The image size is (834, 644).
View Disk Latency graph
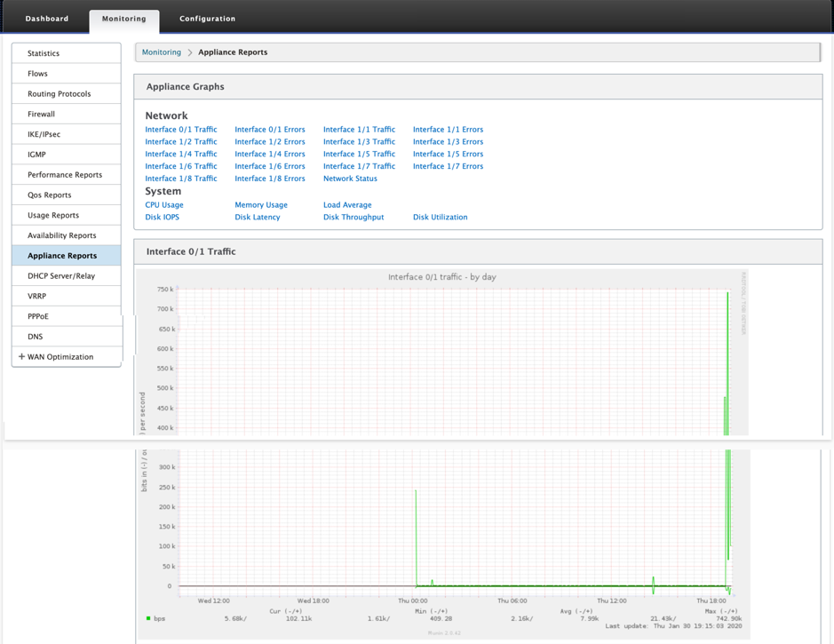click(x=258, y=217)
